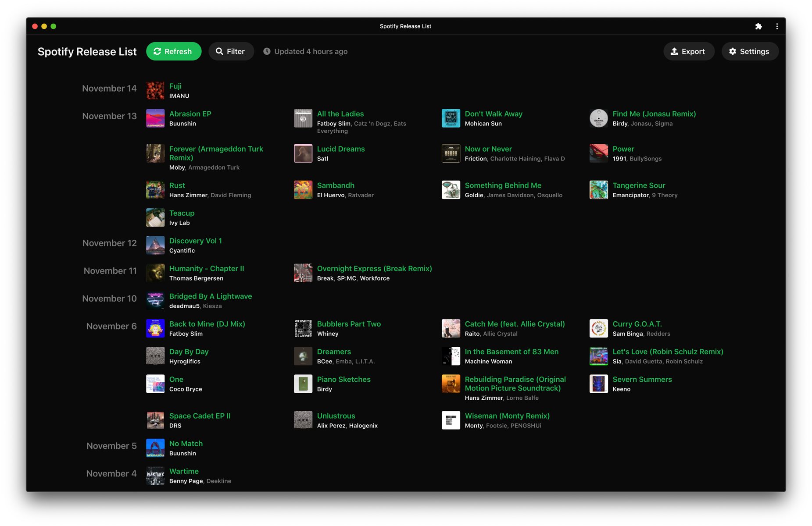
Task: Open the Filter panel
Action: point(231,51)
